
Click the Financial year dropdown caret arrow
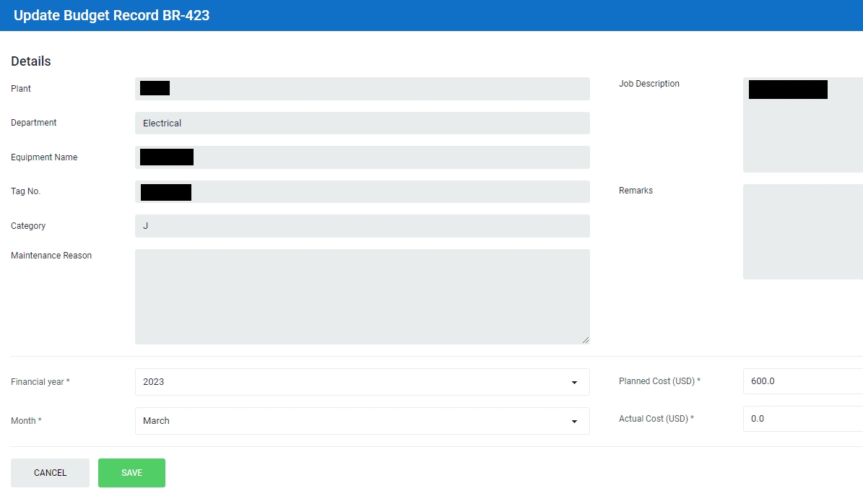tap(574, 382)
